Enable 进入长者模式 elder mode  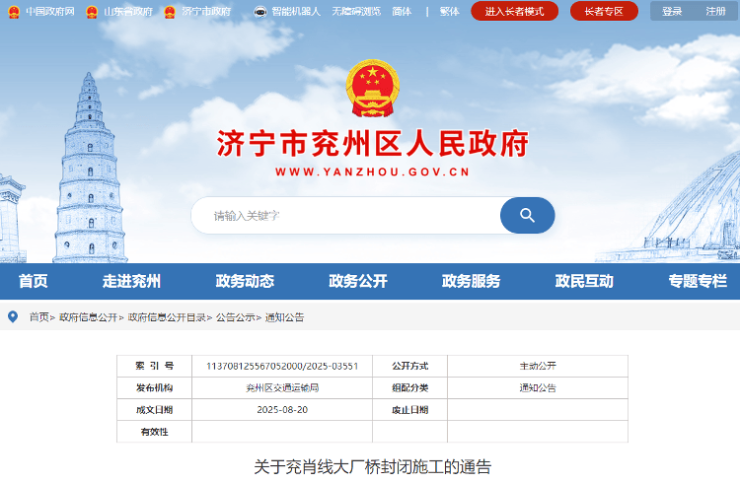click(x=514, y=12)
